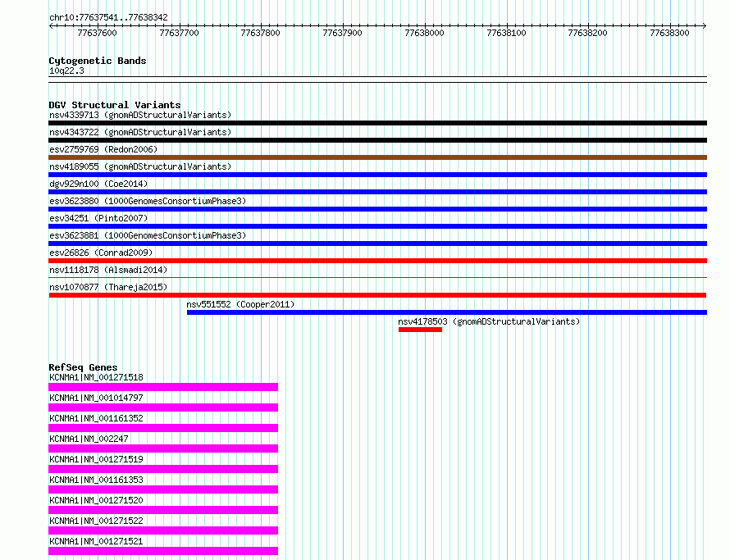Open KCNMA1|NM_002247 transcript label

[x=89, y=439]
